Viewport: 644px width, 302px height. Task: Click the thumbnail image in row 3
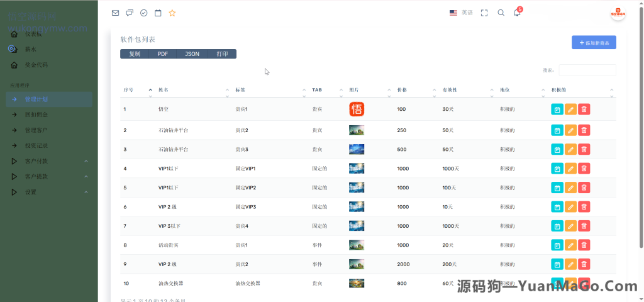(x=357, y=149)
